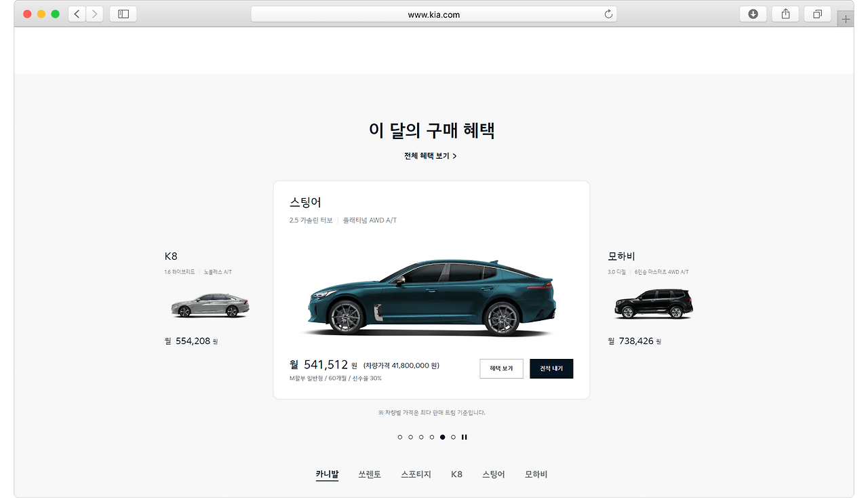Close the Safari window with red button
This screenshot has height=498, width=868.
coord(27,14)
